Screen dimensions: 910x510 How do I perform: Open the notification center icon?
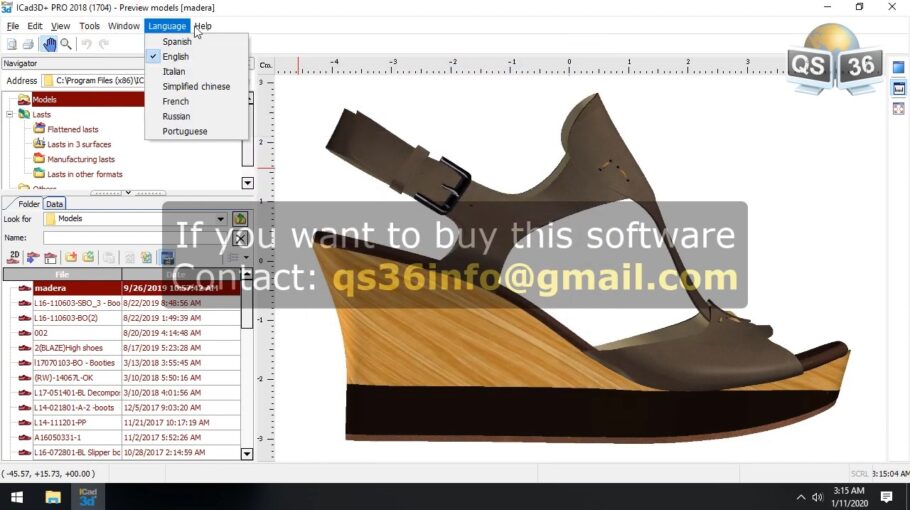(886, 497)
